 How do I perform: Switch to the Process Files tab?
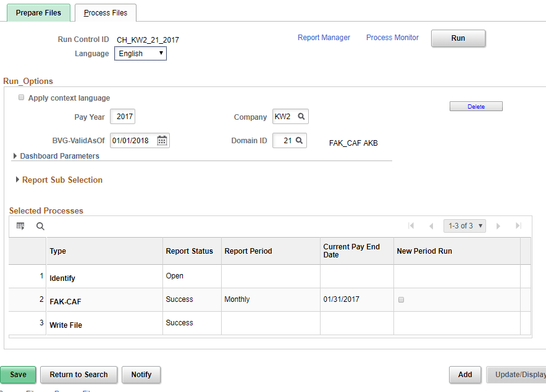(106, 13)
